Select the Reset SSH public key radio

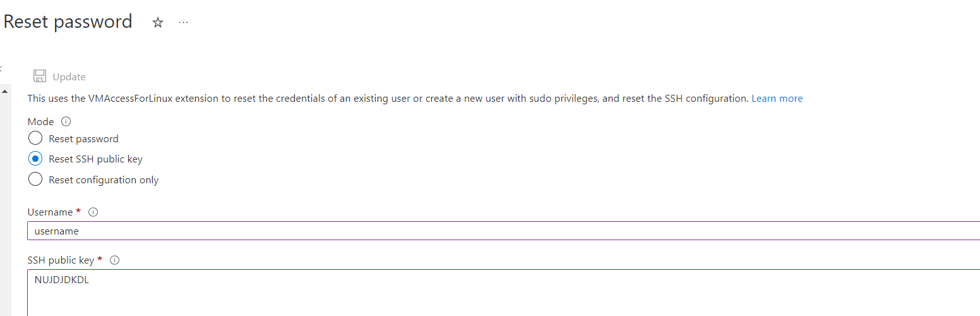pos(35,159)
